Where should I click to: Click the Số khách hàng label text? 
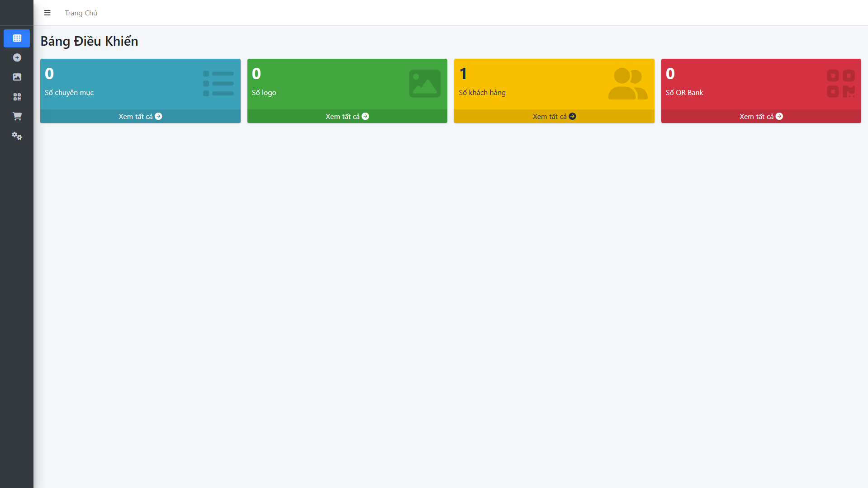[x=482, y=92]
